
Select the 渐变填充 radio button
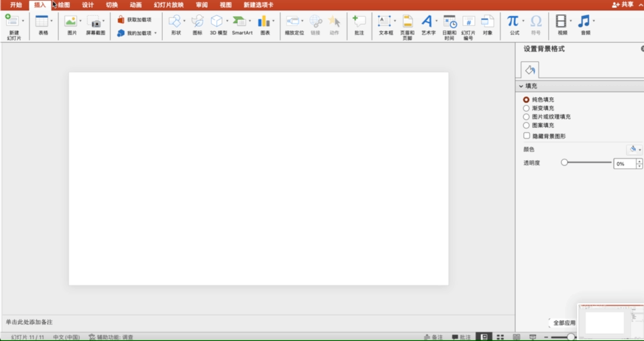[527, 108]
